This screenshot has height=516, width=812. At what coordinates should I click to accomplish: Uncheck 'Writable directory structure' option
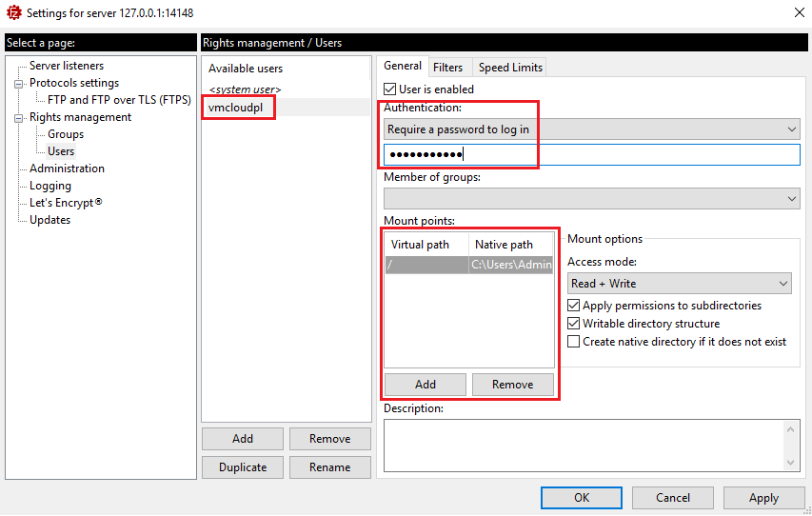point(573,324)
